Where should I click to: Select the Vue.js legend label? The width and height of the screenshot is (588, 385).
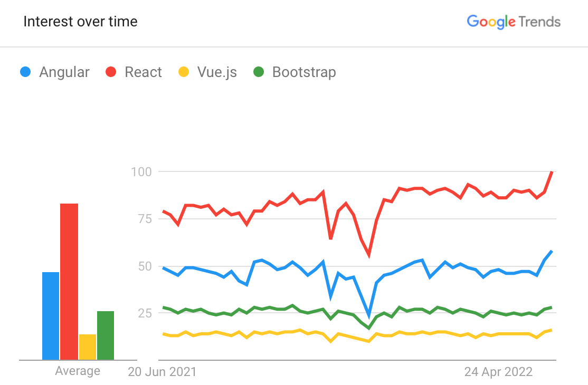[217, 72]
